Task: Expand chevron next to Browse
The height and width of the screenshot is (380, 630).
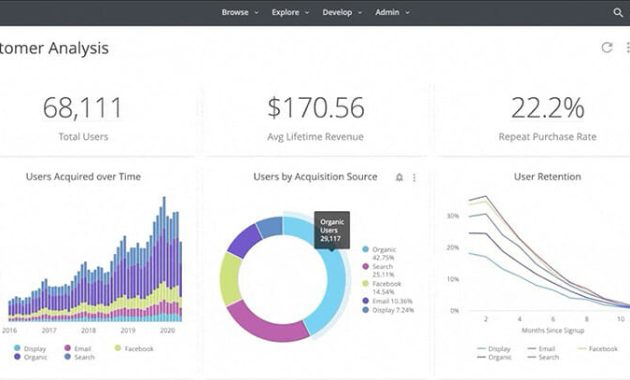Action: tap(256, 13)
